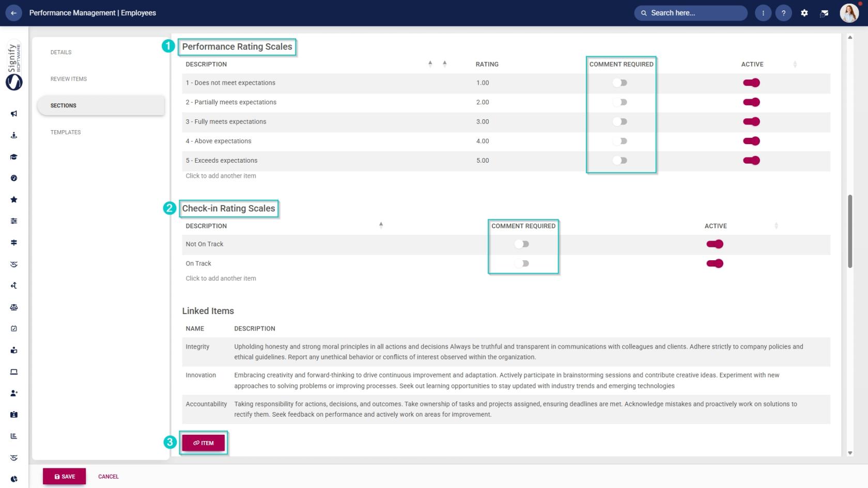
Task: Toggle Comment Required for Partially meets expectations
Action: [620, 102]
